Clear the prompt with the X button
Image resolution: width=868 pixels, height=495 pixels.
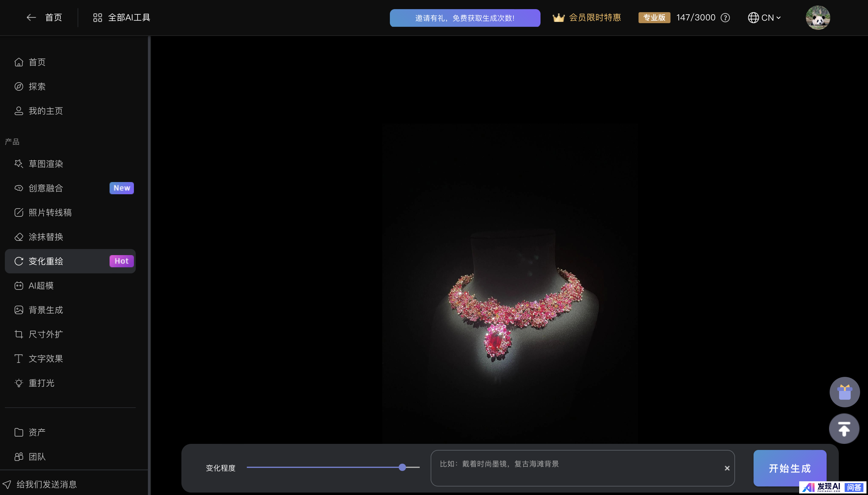pos(727,468)
